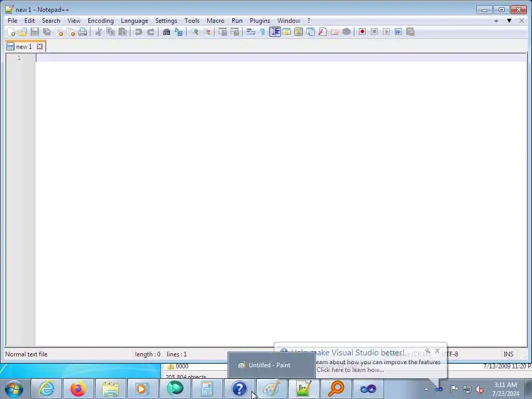Click the Close document toolbar icon
The height and width of the screenshot is (399, 532).
coord(59,32)
